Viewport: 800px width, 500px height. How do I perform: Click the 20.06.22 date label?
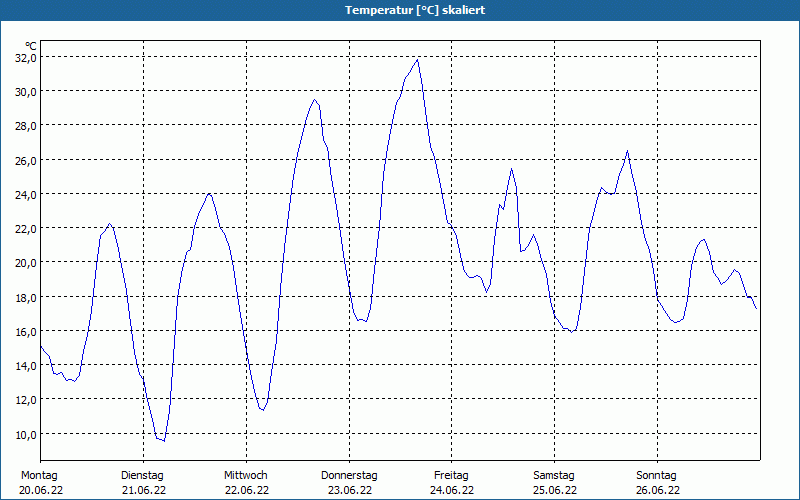click(x=41, y=490)
